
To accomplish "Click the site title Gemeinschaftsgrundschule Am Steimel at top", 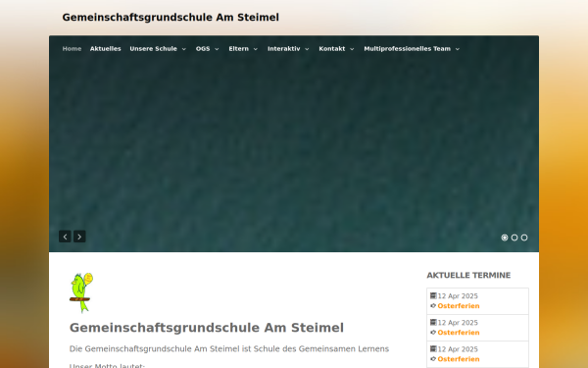I will pos(171,18).
